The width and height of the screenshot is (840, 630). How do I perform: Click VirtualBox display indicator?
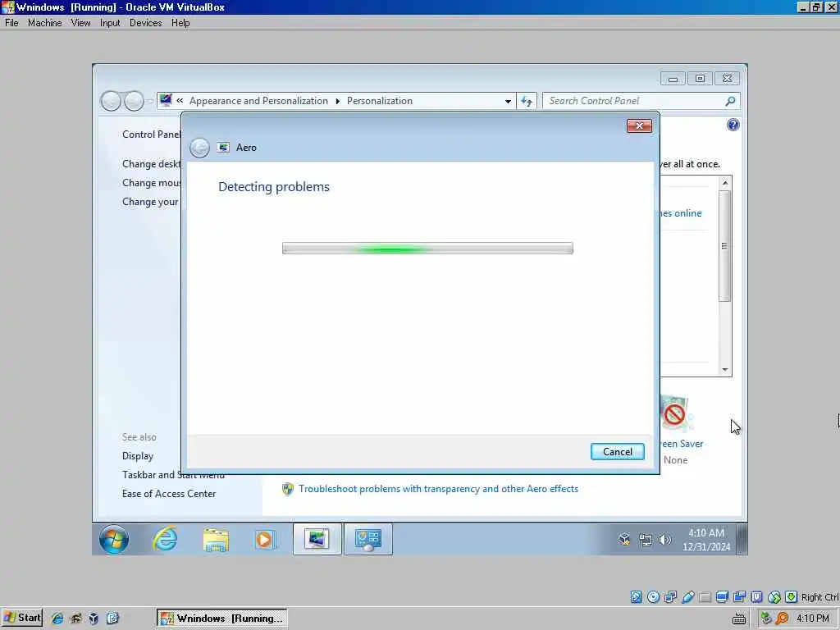click(x=722, y=597)
